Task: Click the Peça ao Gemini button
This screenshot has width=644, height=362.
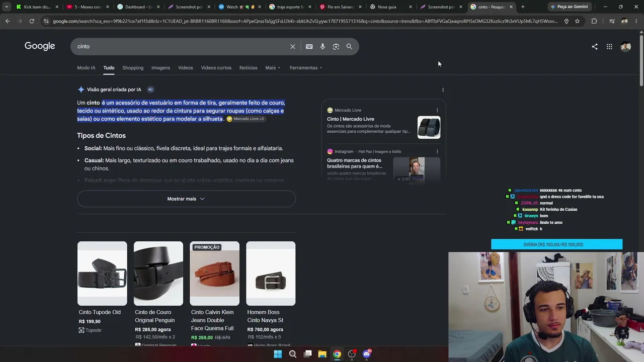Action: click(x=569, y=7)
